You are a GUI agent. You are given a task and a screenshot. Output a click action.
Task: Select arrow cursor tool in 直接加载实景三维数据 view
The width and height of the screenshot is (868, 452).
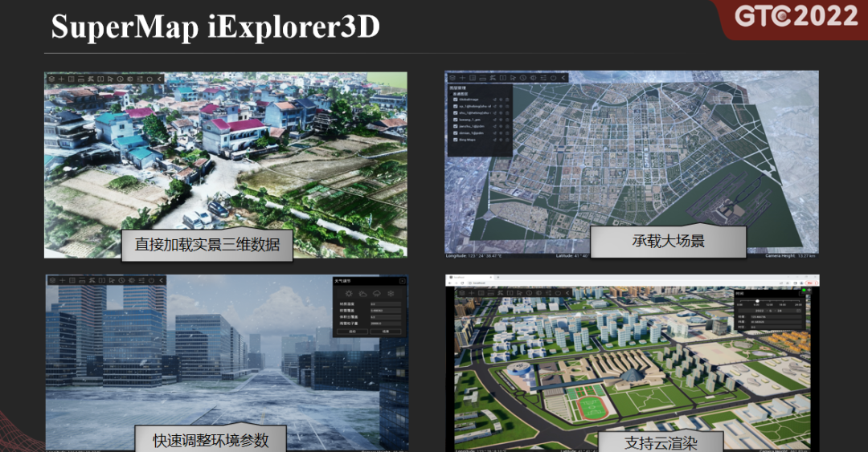click(x=110, y=79)
